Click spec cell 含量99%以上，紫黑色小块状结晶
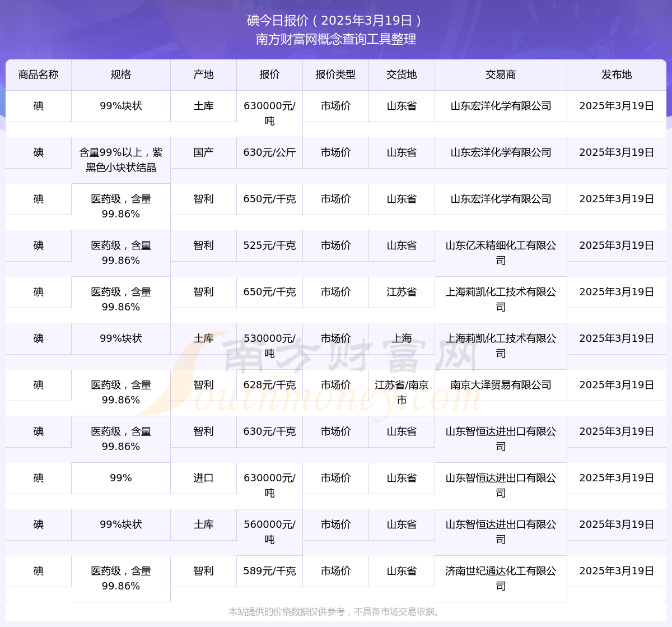Viewport: 672px width, 627px height. click(121, 160)
